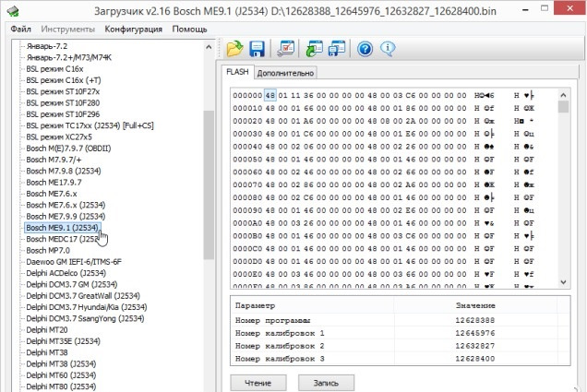Open the Файл menu
Viewport: 587px width, 392px height.
coord(20,29)
